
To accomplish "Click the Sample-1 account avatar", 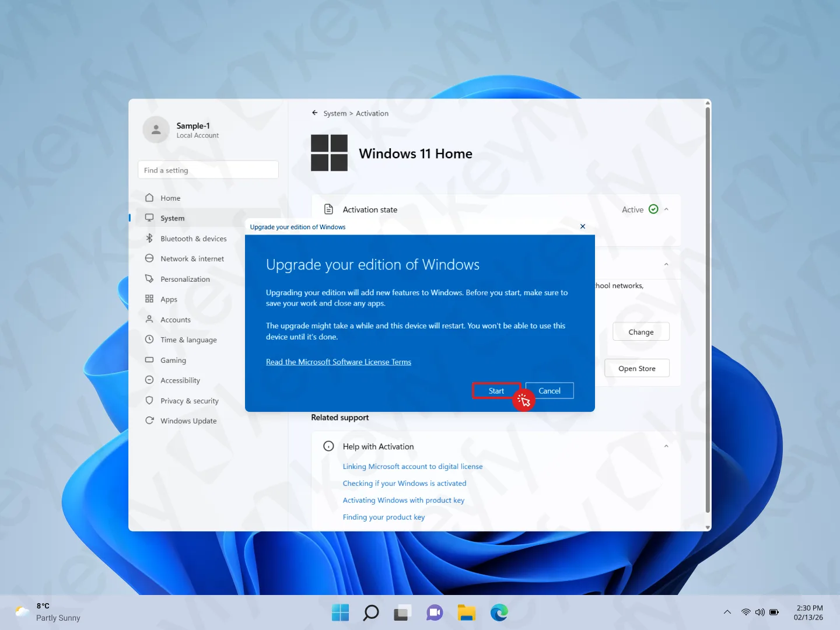I will tap(156, 129).
